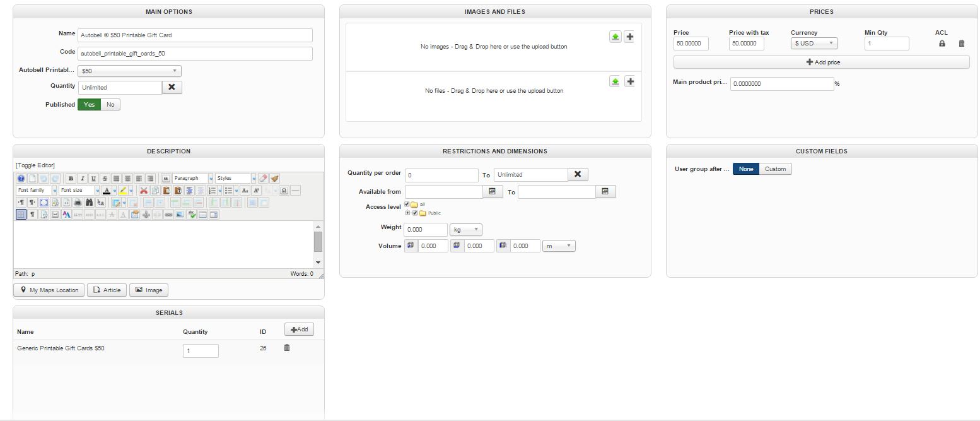The image size is (980, 421).
Task: Set Published to No
Action: tap(110, 105)
